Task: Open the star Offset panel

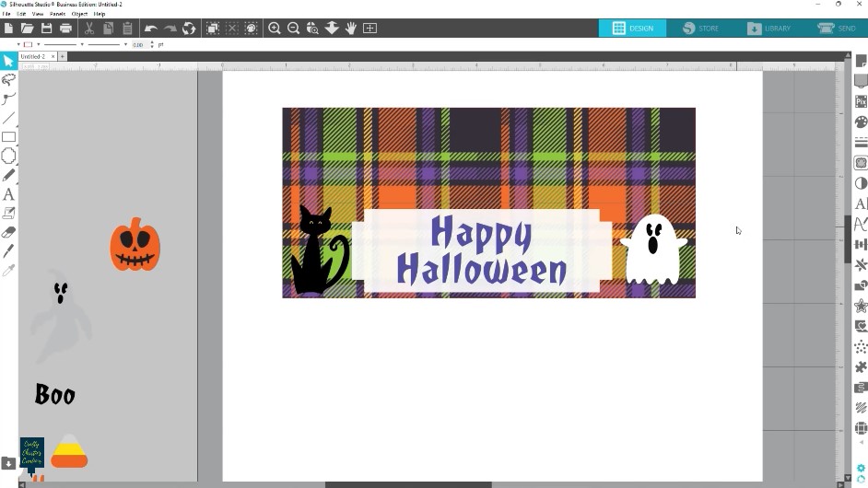Action: (861, 306)
